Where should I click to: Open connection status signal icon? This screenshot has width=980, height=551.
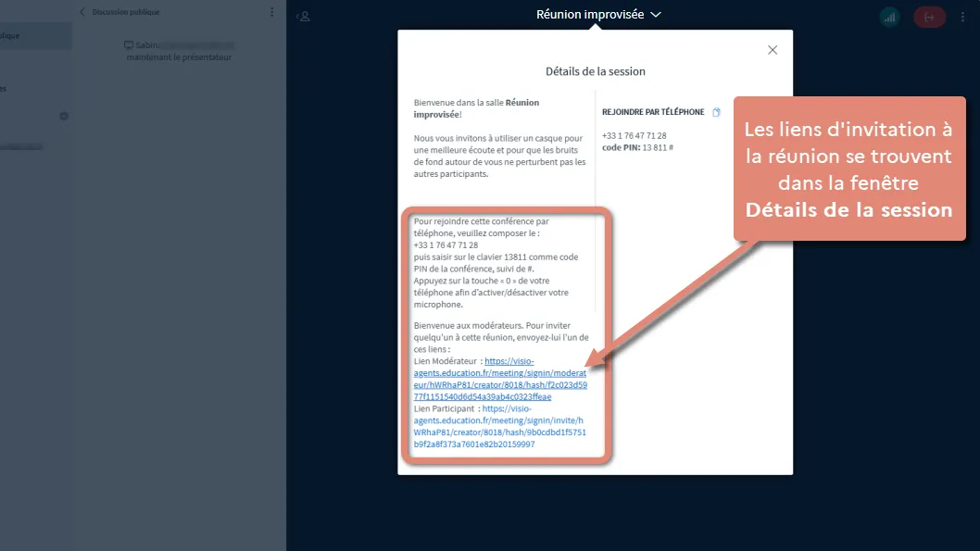[x=889, y=17]
